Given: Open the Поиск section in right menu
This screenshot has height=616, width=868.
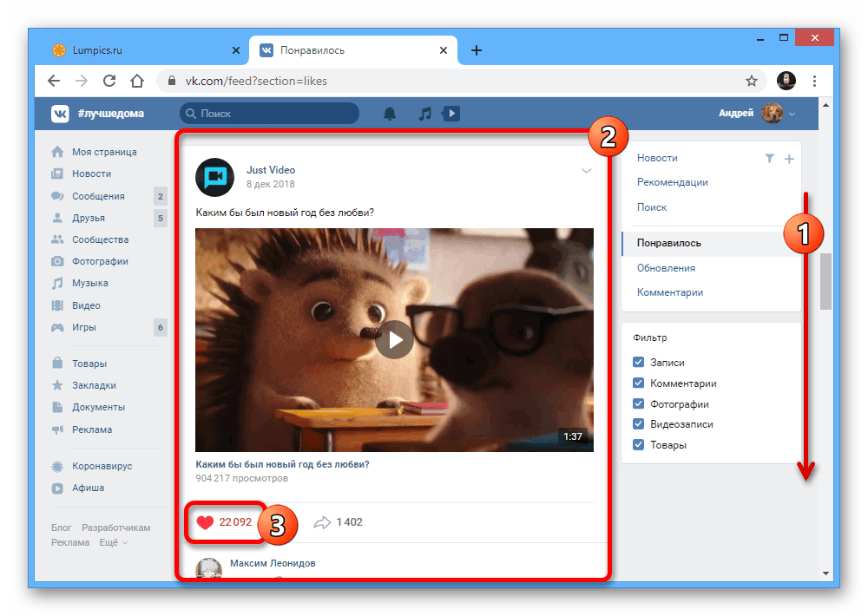Looking at the screenshot, I should [x=652, y=207].
